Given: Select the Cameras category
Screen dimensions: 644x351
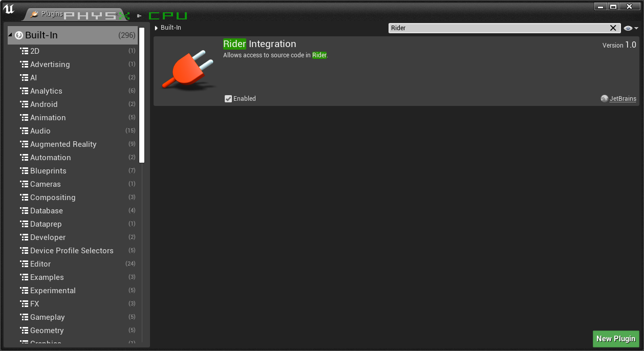Looking at the screenshot, I should (x=46, y=184).
